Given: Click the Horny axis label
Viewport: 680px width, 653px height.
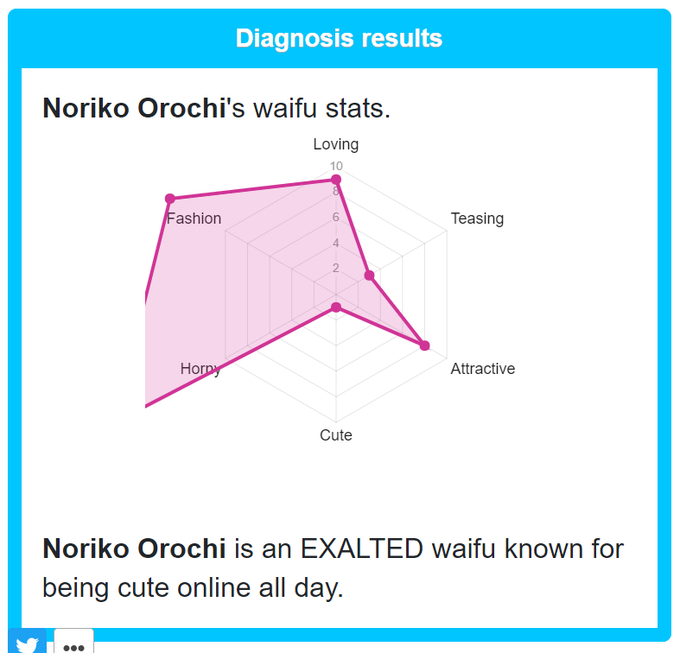Looking at the screenshot, I should [x=201, y=369].
